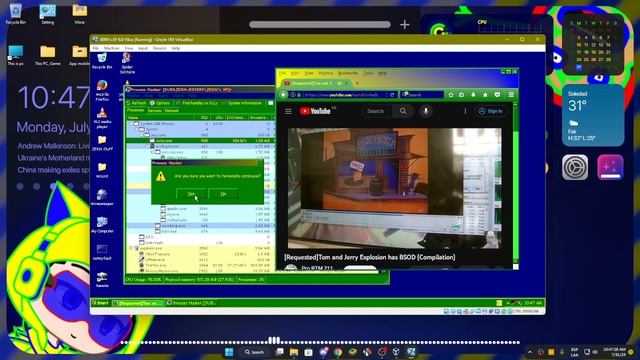This screenshot has height=360, width=640.
Task: Show hidden system tray icons chevron
Action: (x=530, y=352)
